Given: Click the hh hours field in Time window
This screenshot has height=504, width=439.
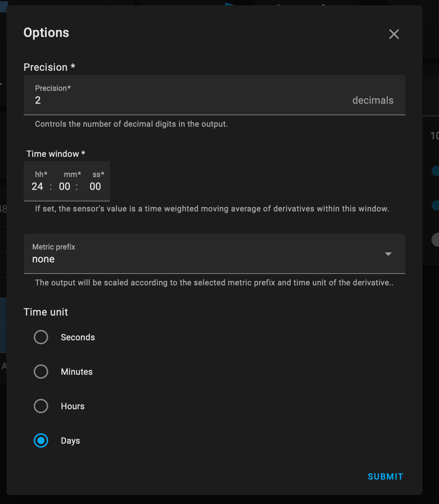Looking at the screenshot, I should [x=37, y=186].
